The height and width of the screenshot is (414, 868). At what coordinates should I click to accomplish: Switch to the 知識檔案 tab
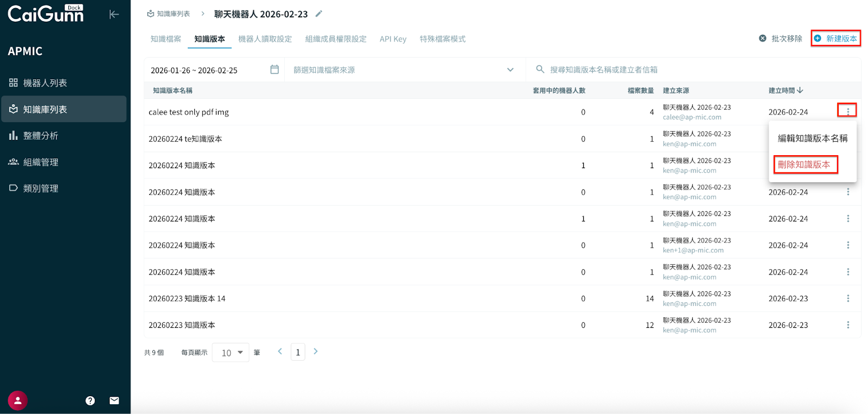(166, 39)
